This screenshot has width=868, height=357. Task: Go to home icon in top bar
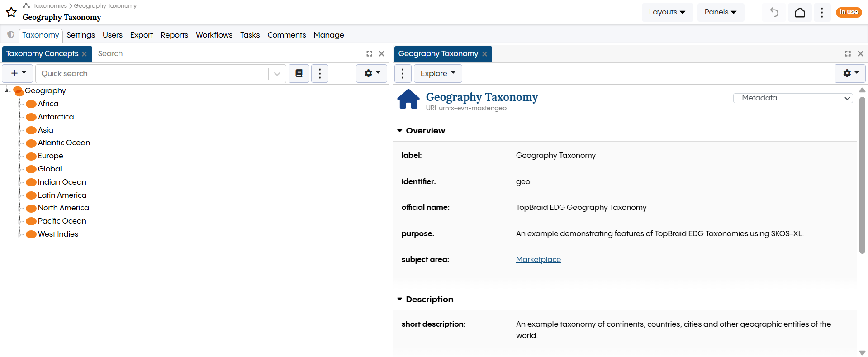800,12
